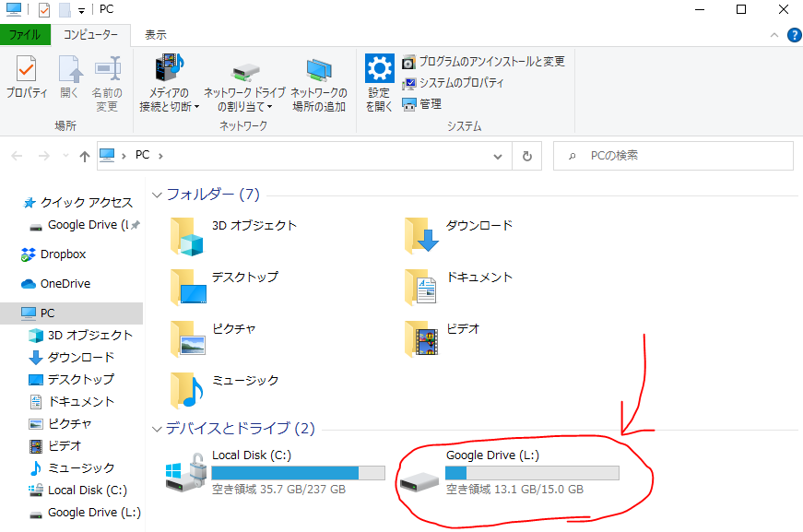Image resolution: width=803 pixels, height=532 pixels.
Task: Refresh the PC view
Action: 527,156
